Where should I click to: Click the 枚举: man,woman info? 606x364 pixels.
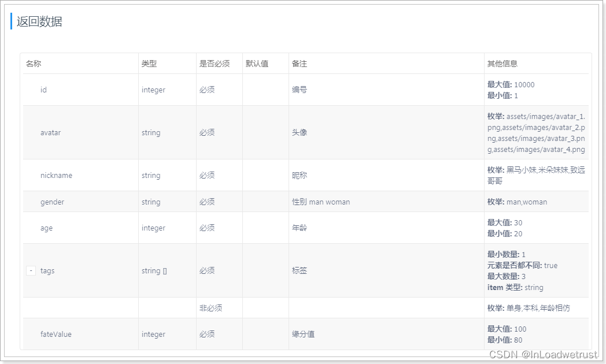coord(517,202)
